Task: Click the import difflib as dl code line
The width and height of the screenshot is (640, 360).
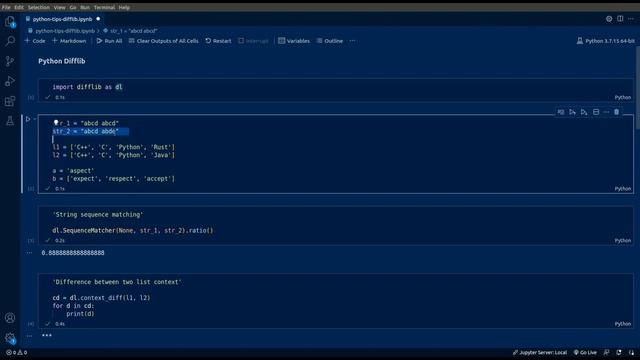Action: pyautogui.click(x=87, y=87)
